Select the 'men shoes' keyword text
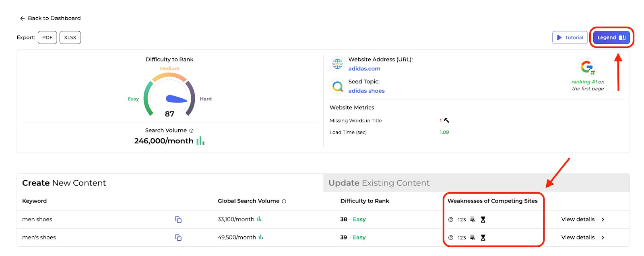 pyautogui.click(x=37, y=219)
